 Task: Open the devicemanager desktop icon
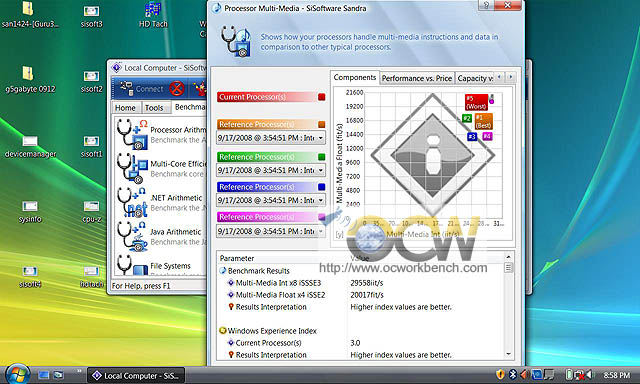click(x=30, y=147)
